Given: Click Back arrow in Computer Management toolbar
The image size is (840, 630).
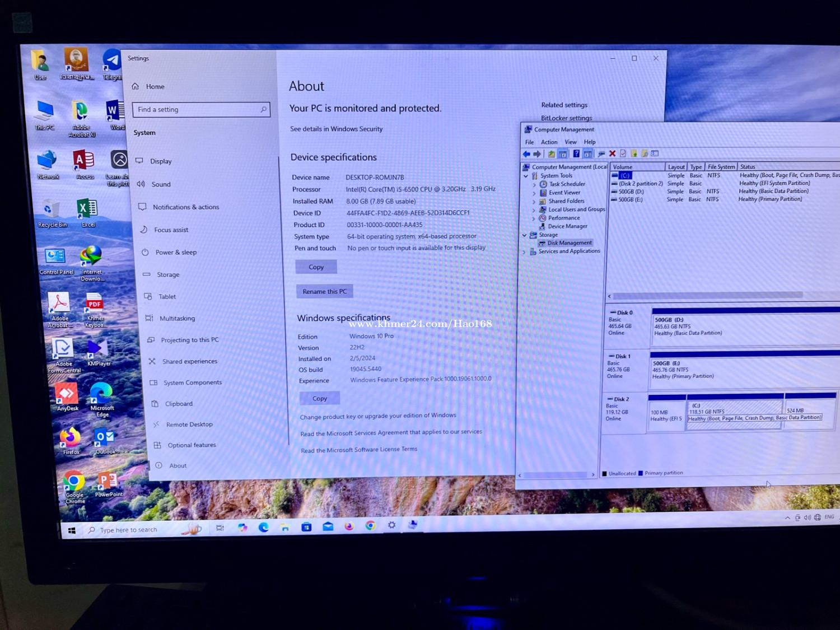Looking at the screenshot, I should point(526,154).
